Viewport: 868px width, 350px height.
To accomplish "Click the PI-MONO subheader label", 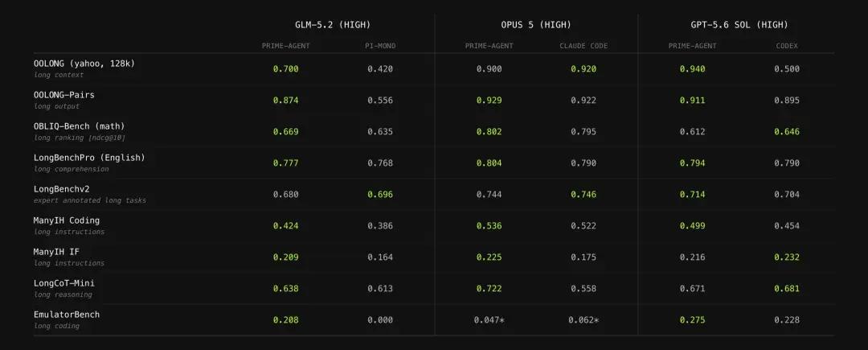I will (379, 46).
